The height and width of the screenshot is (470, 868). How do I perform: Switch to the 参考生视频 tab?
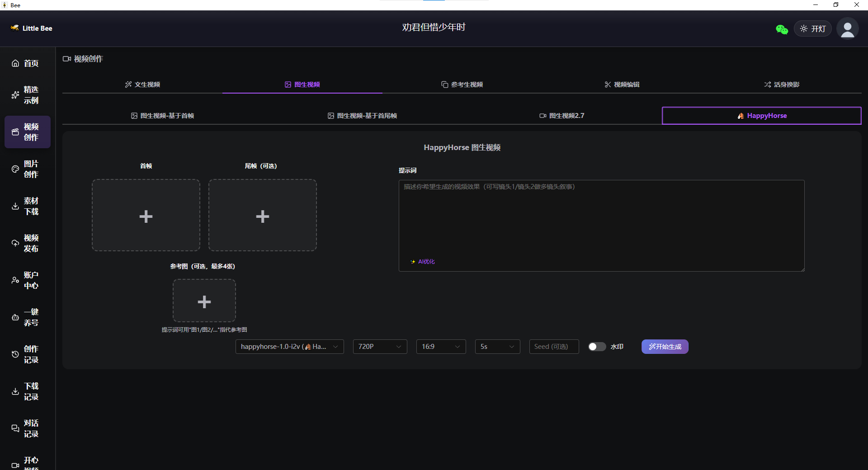click(x=462, y=85)
